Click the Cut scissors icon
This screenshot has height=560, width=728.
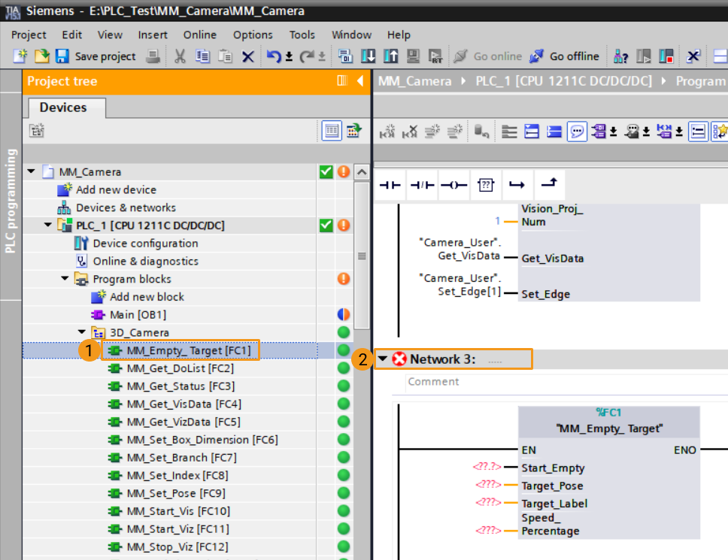(x=180, y=56)
